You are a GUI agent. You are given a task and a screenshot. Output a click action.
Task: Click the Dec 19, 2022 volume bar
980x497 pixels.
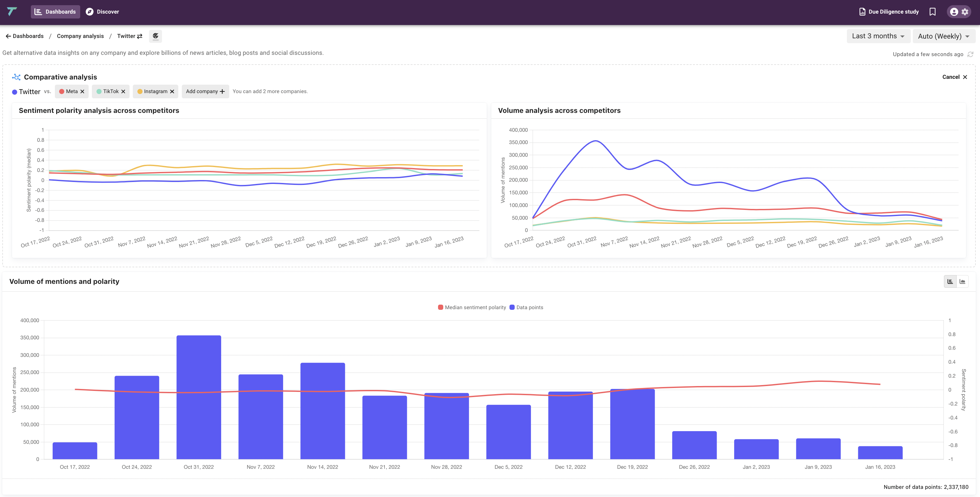pos(632,424)
